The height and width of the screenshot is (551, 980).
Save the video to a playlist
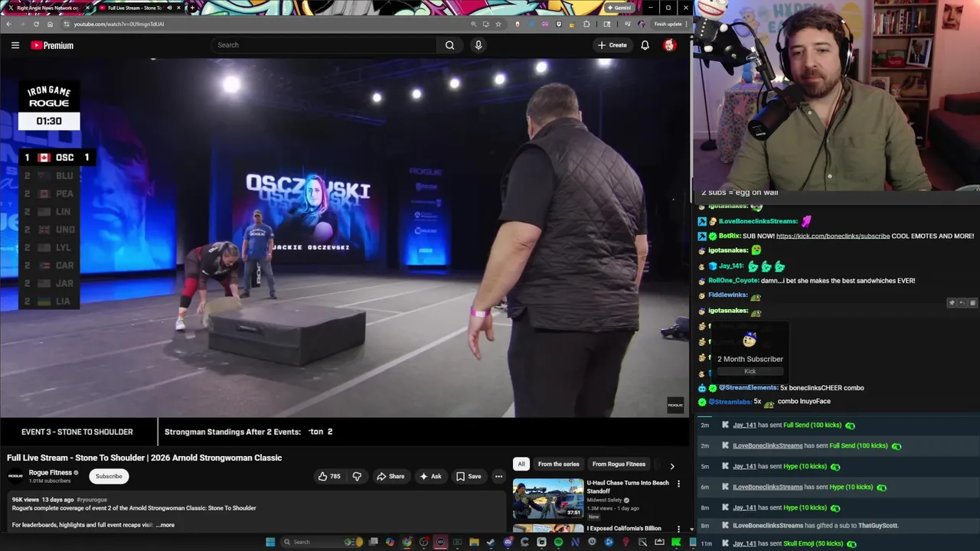click(469, 476)
